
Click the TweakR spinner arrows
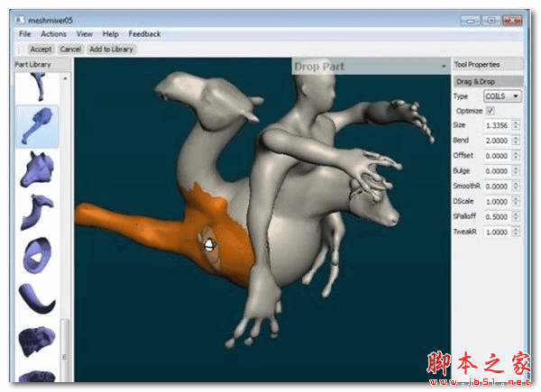click(x=516, y=232)
